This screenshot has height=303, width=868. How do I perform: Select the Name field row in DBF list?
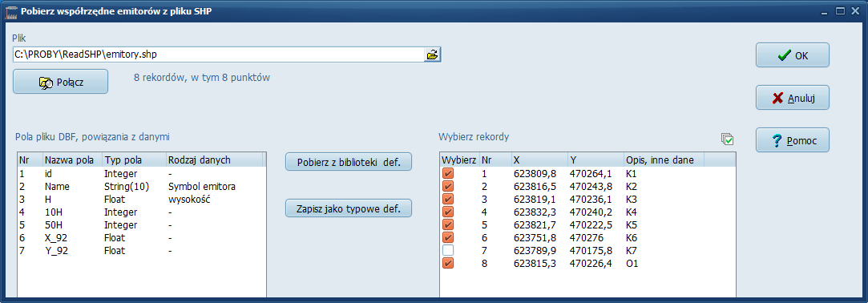142,187
